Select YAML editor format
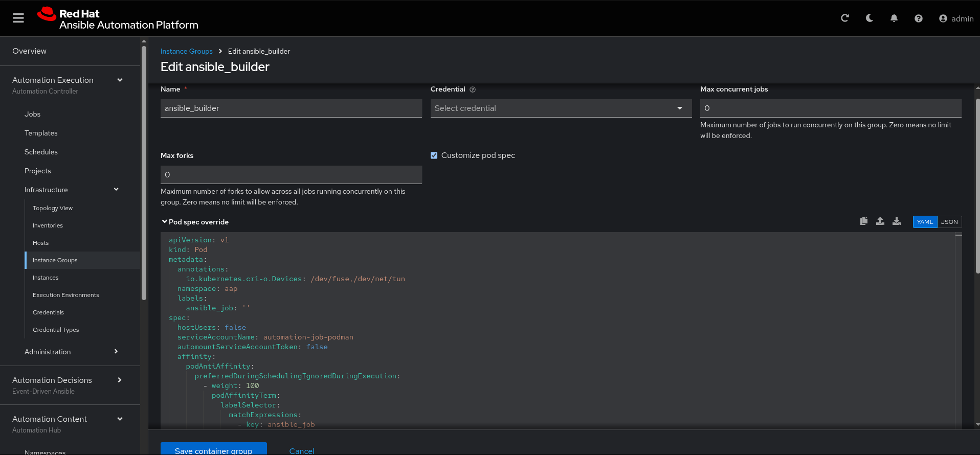 [x=925, y=222]
